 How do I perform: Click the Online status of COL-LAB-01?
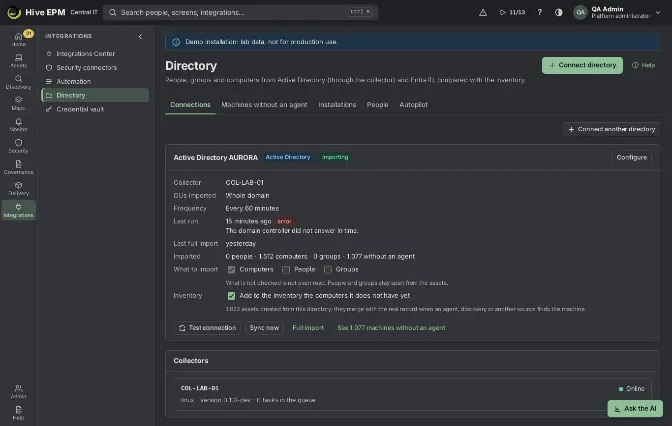click(x=631, y=389)
